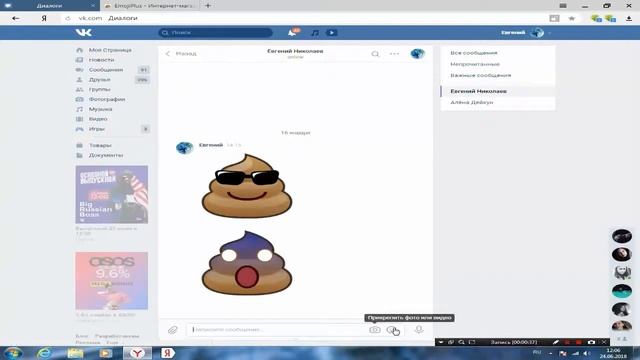This screenshot has height=360, width=640.
Task: Click the camera snapshot icon on recorder bar
Action: pos(591,342)
